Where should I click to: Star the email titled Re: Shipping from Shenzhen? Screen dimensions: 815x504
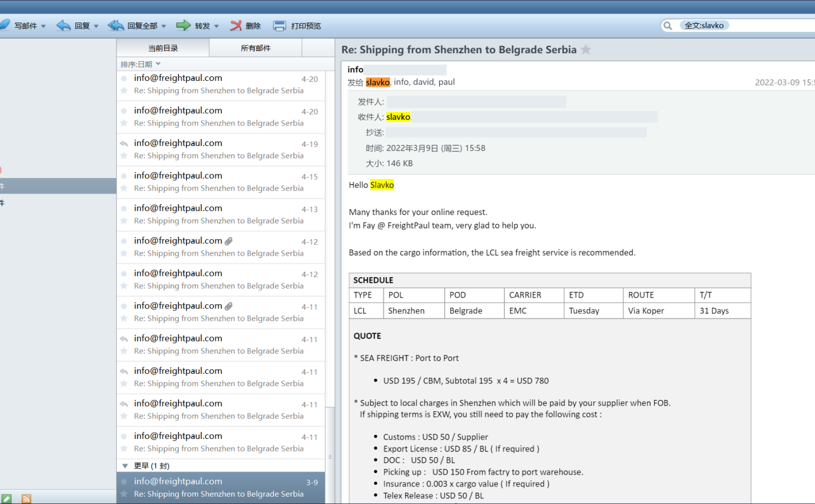click(x=586, y=50)
